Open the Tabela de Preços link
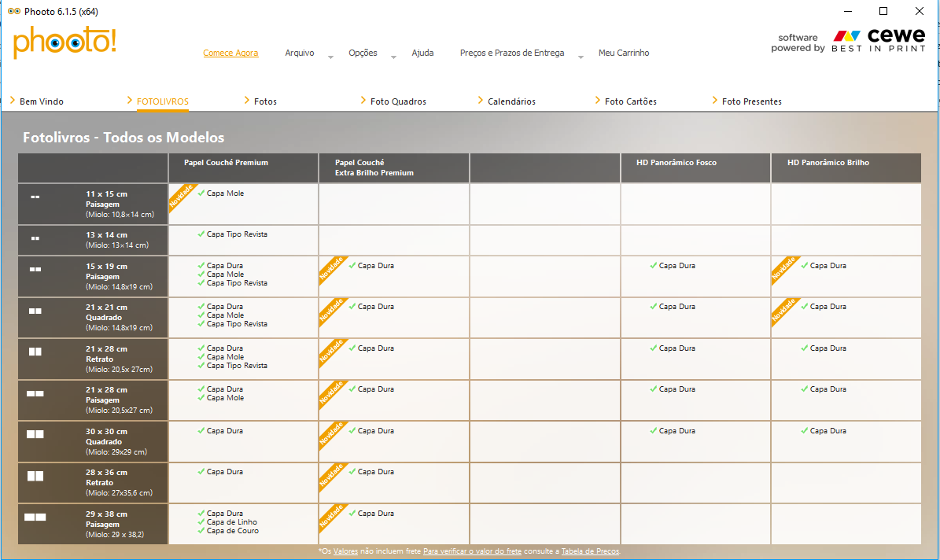Image resolution: width=940 pixels, height=560 pixels. [x=590, y=551]
